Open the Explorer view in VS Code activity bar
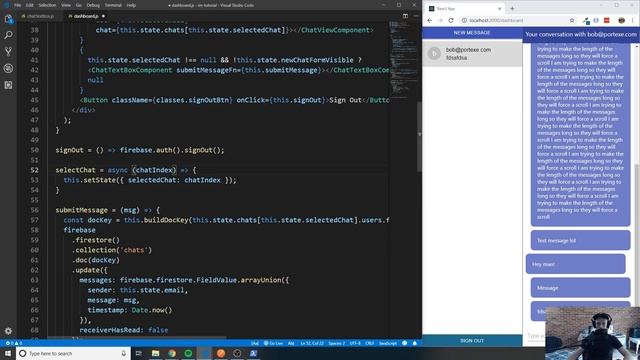 point(8,19)
